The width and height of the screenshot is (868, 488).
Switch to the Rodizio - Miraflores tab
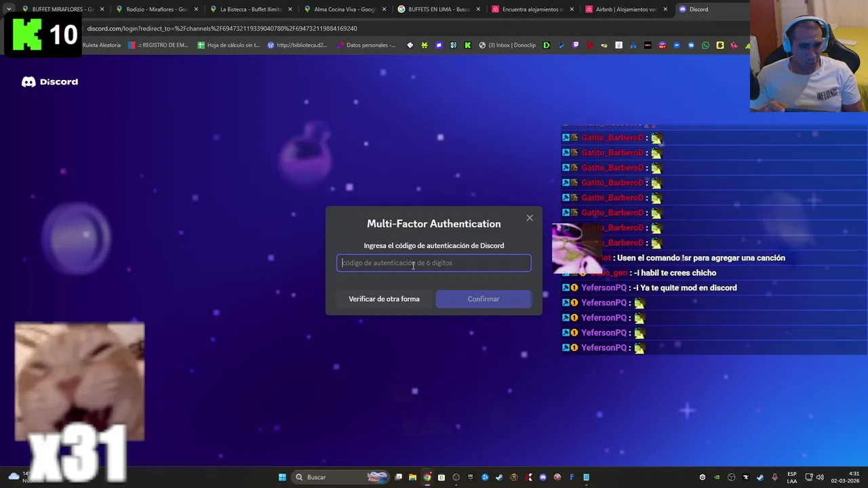[156, 9]
